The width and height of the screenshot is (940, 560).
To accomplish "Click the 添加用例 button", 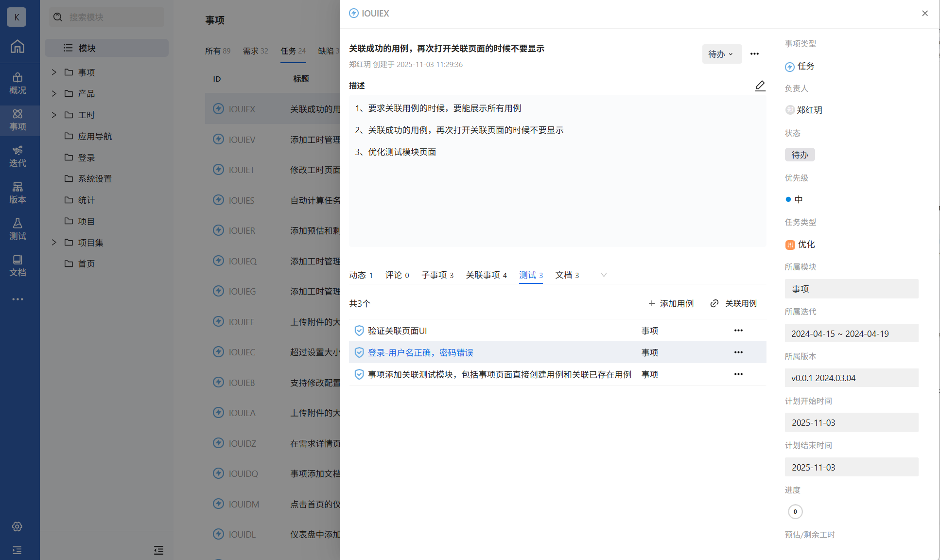I will (671, 304).
